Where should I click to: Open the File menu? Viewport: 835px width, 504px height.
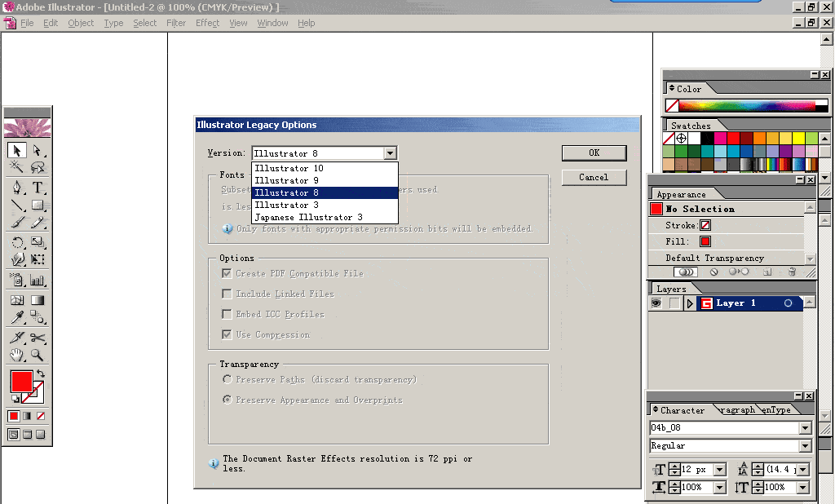pos(27,23)
